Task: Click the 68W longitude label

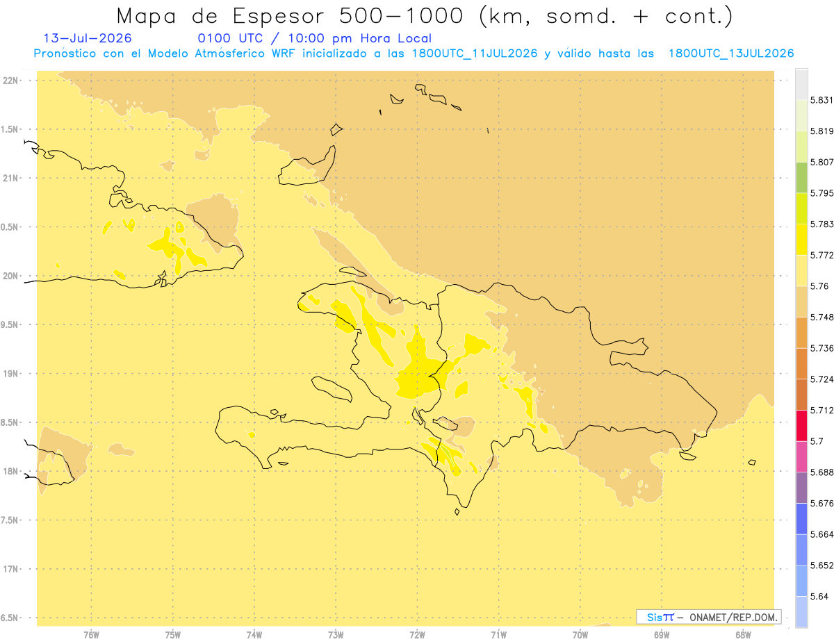Action: [x=743, y=634]
